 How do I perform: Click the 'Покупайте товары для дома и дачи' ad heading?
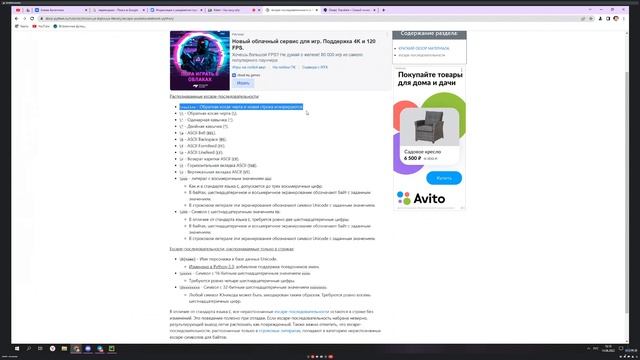point(430,79)
